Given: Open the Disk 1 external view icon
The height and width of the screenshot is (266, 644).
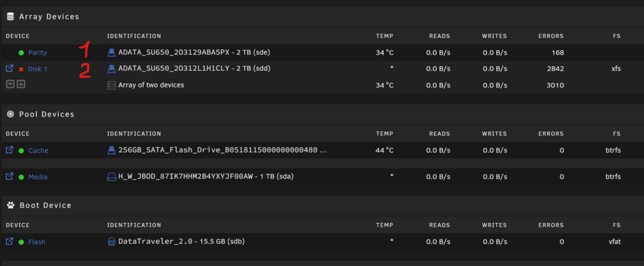Looking at the screenshot, I should click(x=10, y=68).
